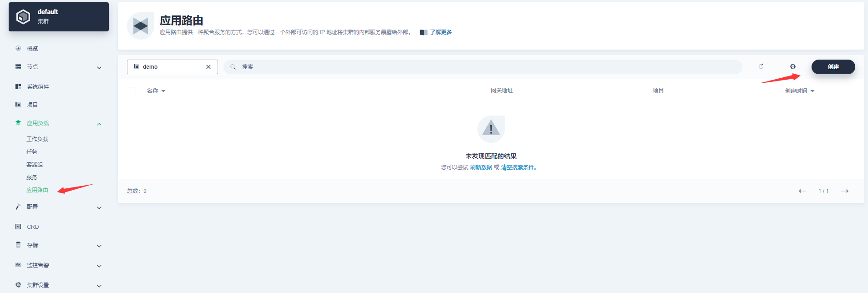Click the refresh icon beside search bar
The image size is (868, 293).
click(761, 66)
